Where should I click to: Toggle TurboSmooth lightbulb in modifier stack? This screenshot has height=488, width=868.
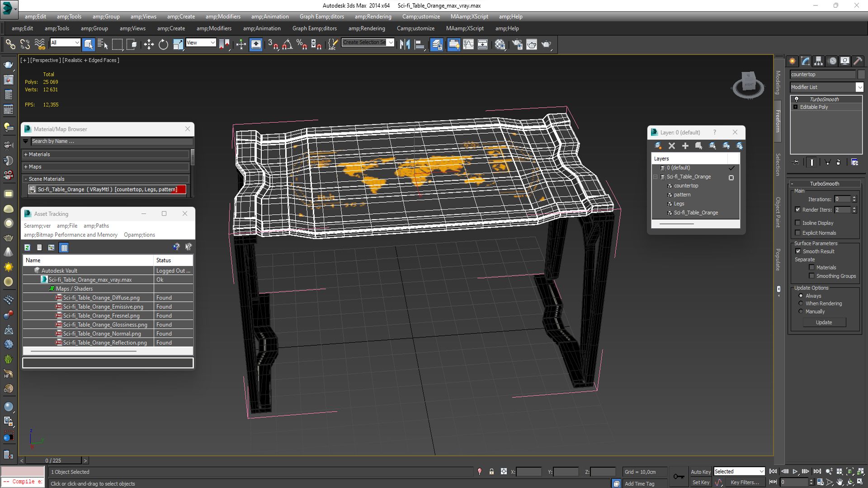(797, 99)
